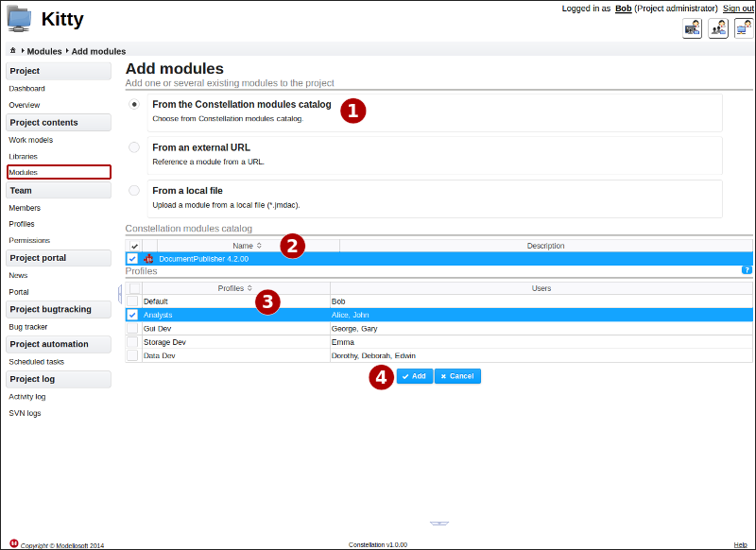Uncheck the DocumentPublisher 4.2.00 checkbox
Screen dimensions: 756x550
(x=132, y=259)
